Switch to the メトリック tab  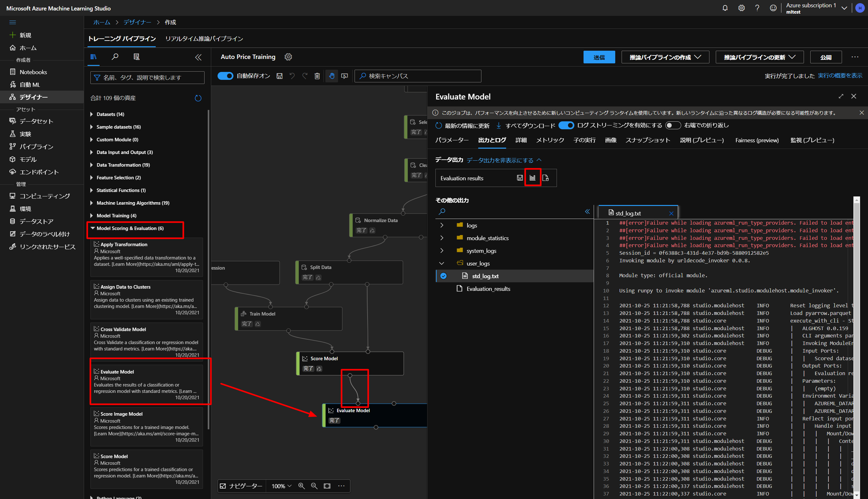point(550,140)
